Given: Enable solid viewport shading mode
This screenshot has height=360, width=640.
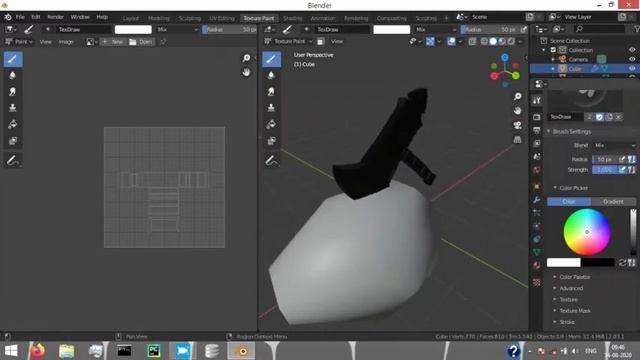Looking at the screenshot, I should point(493,41).
